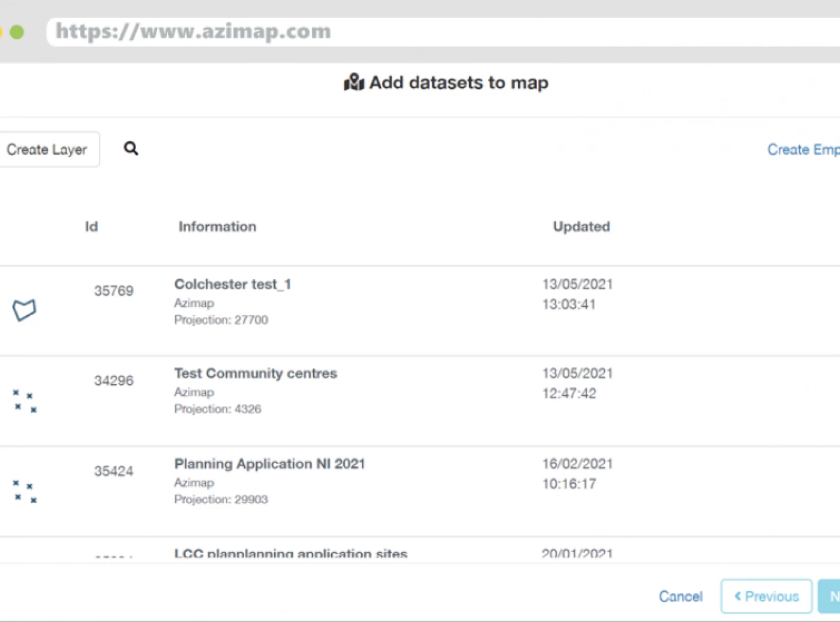Screen dimensions: 840x622
Task: Select the Colchester test_1 dataset name
Action: (x=233, y=284)
